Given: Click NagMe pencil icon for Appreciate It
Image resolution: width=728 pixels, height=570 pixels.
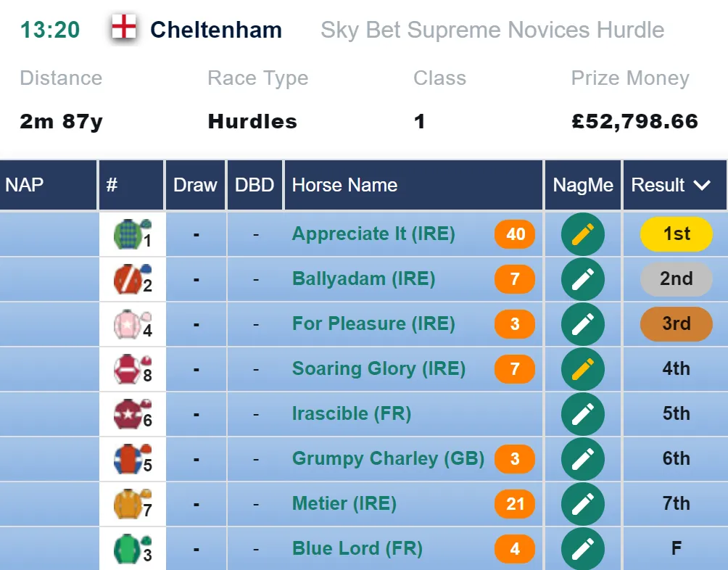Looking at the screenshot, I should click(583, 234).
